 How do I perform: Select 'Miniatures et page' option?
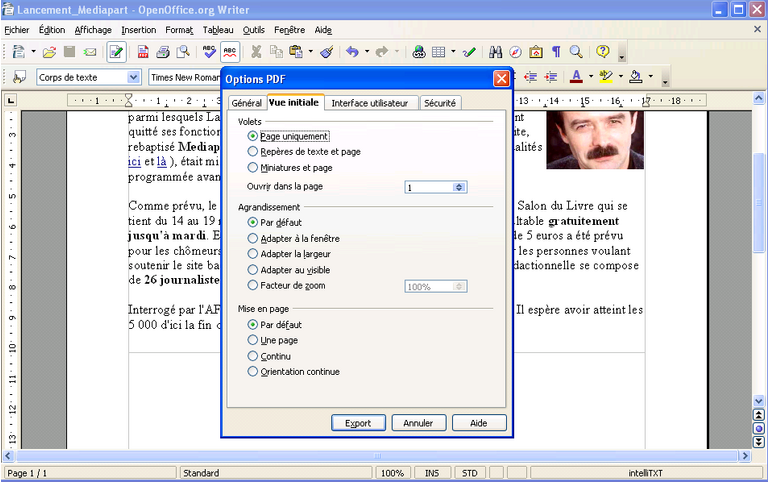point(252,167)
